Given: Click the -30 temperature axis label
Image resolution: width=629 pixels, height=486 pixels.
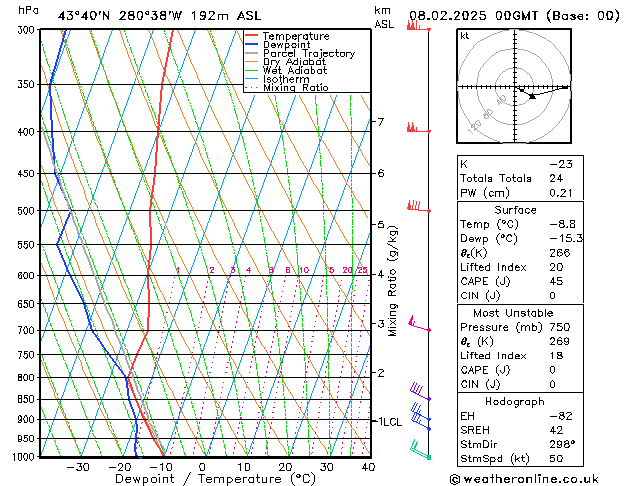Looking at the screenshot, I should point(78,467).
